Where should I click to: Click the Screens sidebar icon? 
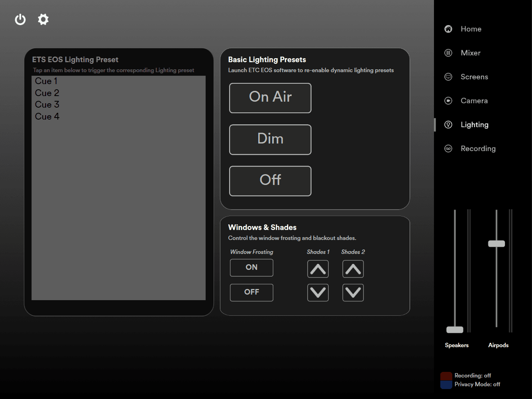click(x=448, y=77)
